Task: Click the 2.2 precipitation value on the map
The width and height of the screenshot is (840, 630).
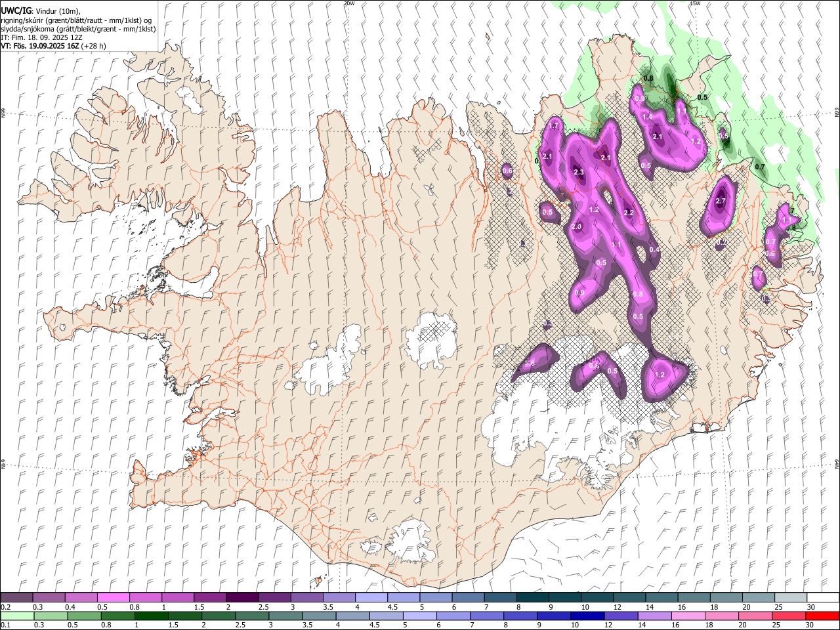Action: tap(629, 213)
